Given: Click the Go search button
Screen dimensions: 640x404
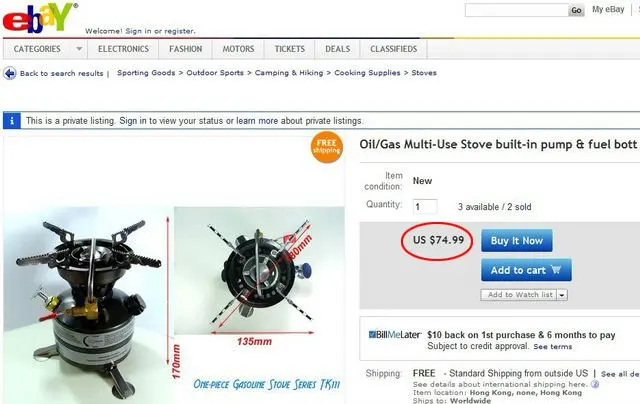Looking at the screenshot, I should coord(576,10).
